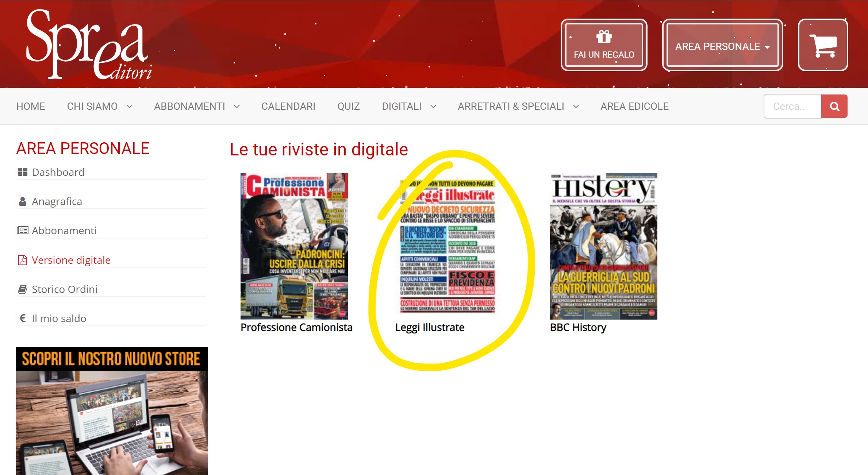Viewport: 868px width, 475px height.
Task: Expand the Chi Siamo chevron
Action: click(129, 107)
